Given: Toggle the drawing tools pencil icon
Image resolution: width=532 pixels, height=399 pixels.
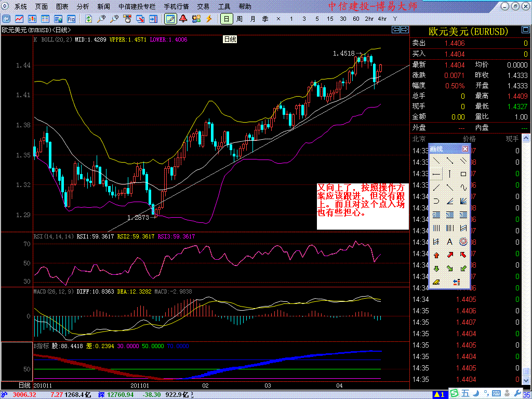Looking at the screenshot, I should 170,19.
